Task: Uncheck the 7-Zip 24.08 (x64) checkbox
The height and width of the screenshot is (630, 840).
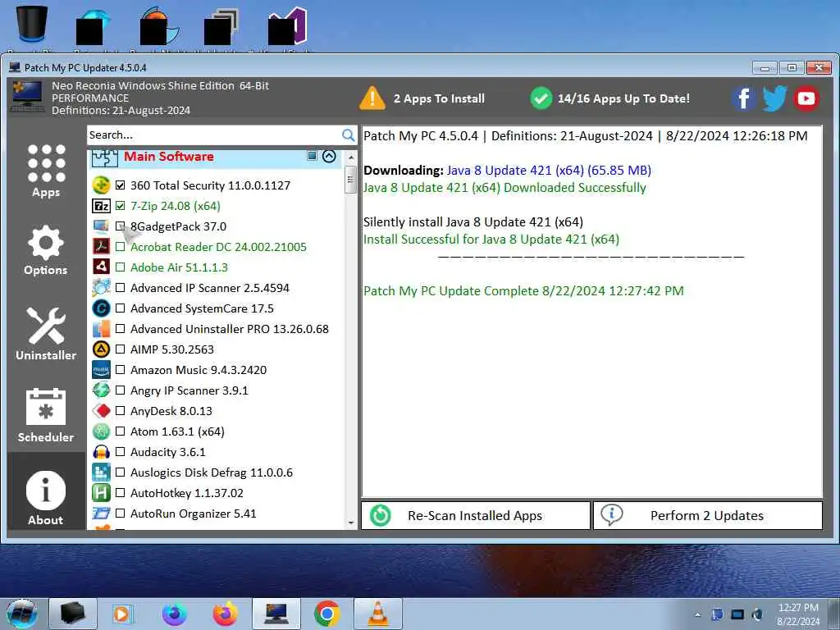Action: [120, 206]
